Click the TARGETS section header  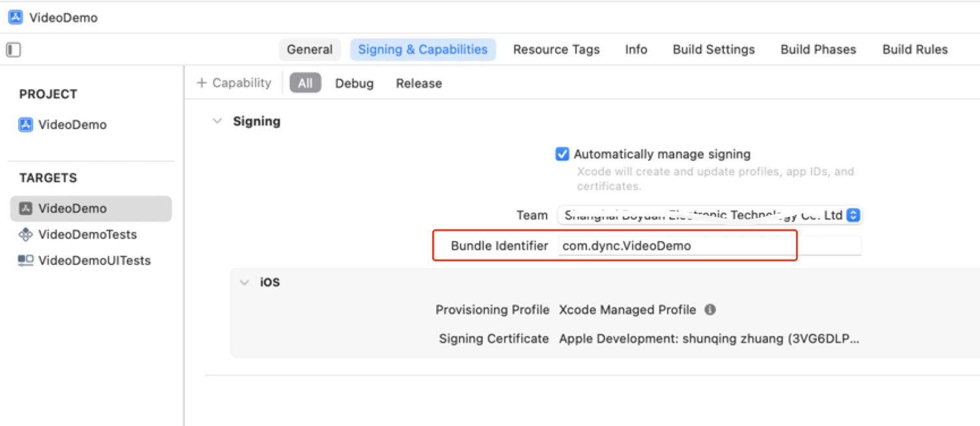tap(48, 178)
